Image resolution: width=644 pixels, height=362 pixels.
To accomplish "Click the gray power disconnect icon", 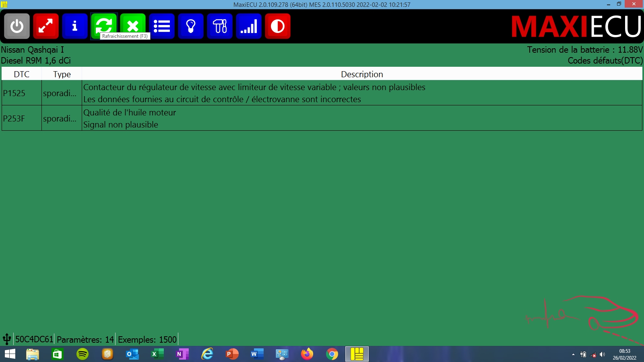I will click(17, 26).
